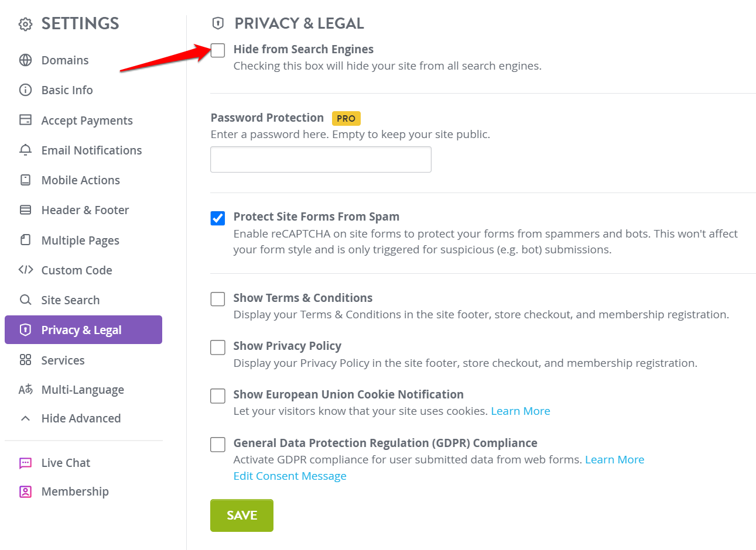Click the Basic Info circle icon

25,90
